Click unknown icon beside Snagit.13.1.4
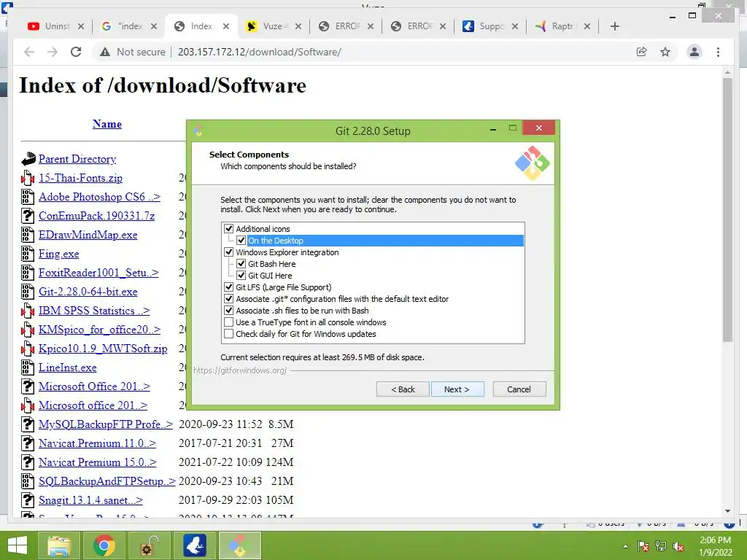747x560 pixels. coord(28,500)
